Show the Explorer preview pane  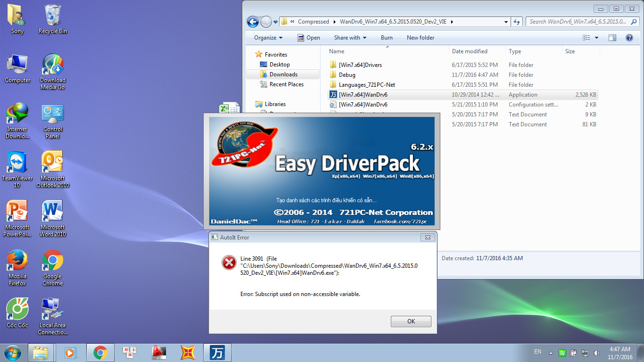point(612,37)
